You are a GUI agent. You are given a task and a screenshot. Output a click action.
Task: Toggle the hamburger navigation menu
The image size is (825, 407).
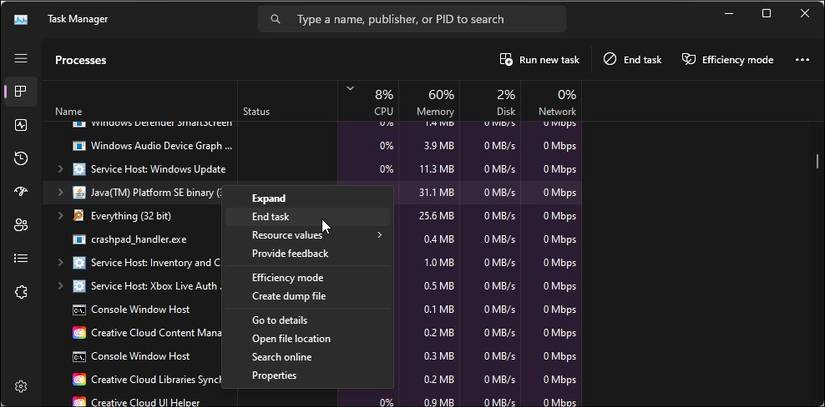[21, 59]
